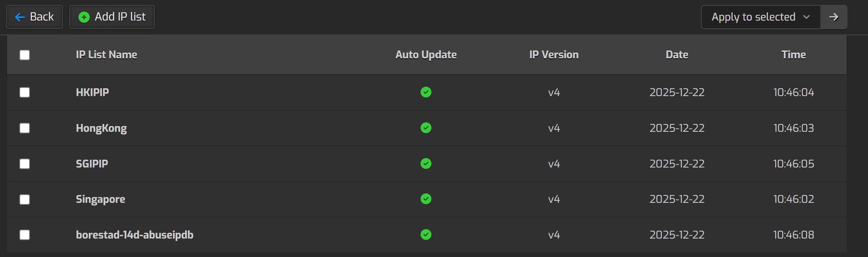The width and height of the screenshot is (868, 257).
Task: Open the SGIPIP IP list entry
Action: point(92,164)
